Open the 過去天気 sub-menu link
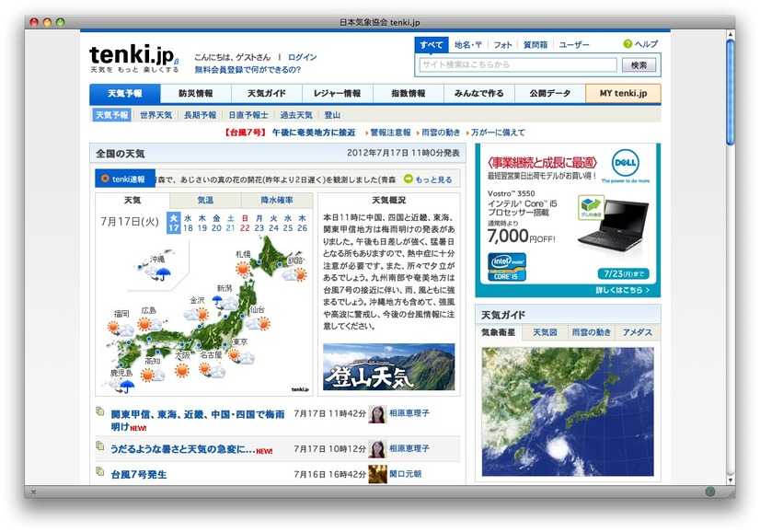Screen dimensions: 760x532 (x=296, y=115)
